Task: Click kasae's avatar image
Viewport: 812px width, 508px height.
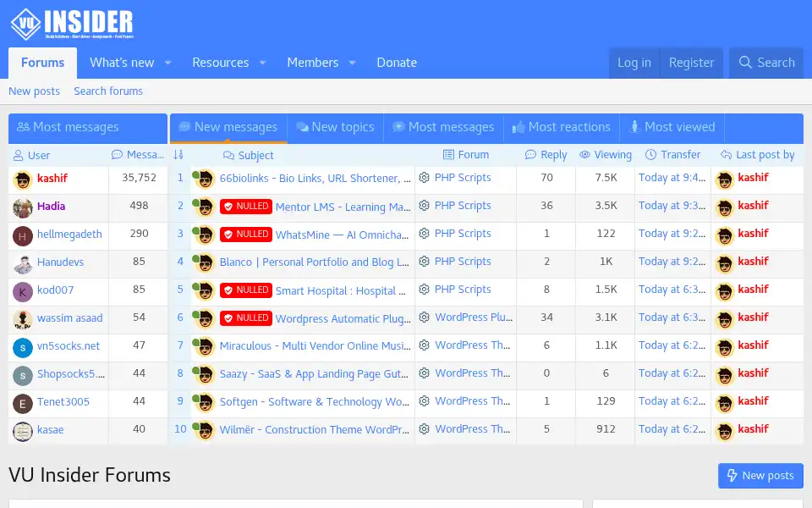Action: (22, 432)
